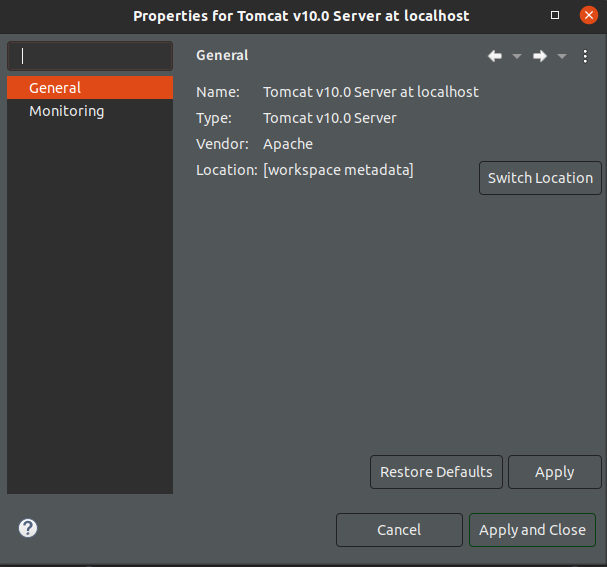Go back with the left arrow icon

coord(494,56)
